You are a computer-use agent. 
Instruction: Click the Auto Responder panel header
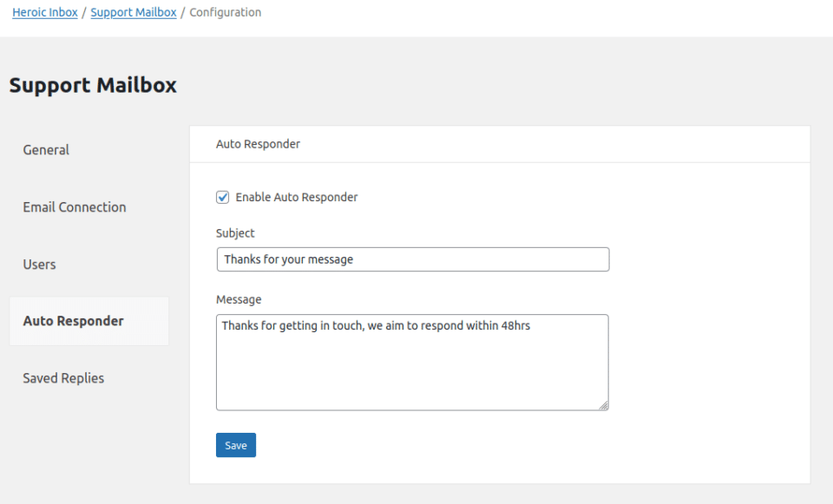258,143
